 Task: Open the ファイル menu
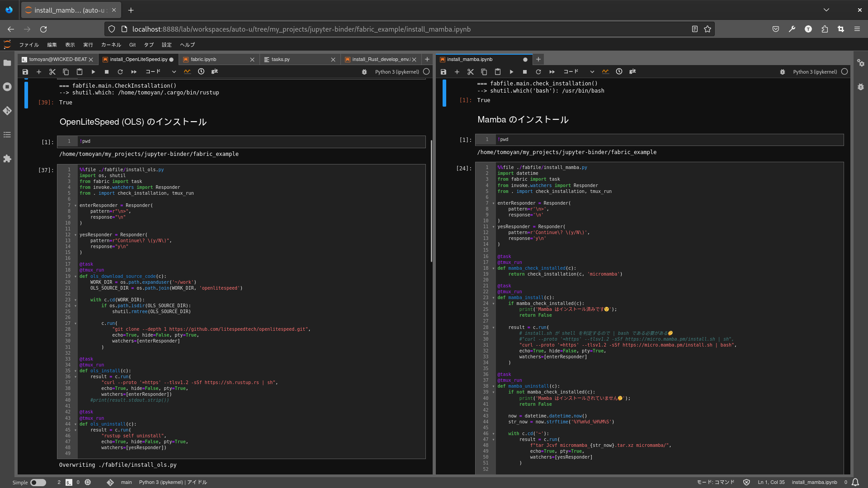(29, 45)
